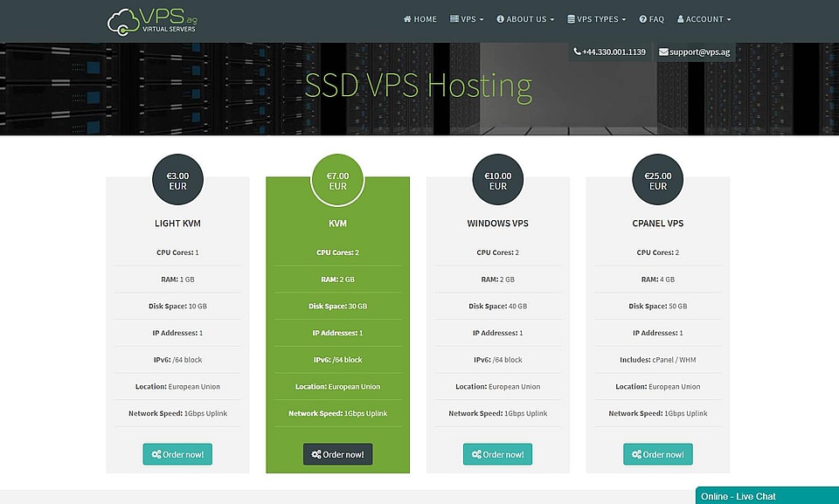Image resolution: width=839 pixels, height=504 pixels.
Task: Expand the Account dropdown menu
Action: pyautogui.click(x=704, y=18)
